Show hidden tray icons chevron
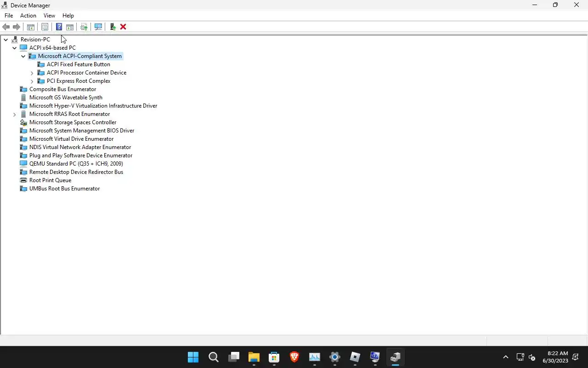Screen dimensions: 588x368 coord(506,357)
